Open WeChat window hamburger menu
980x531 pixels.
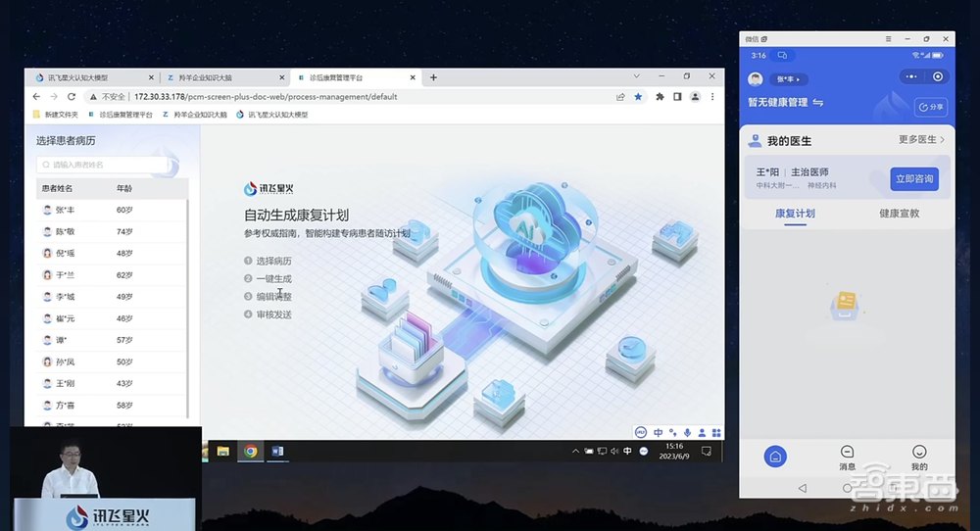[x=888, y=39]
